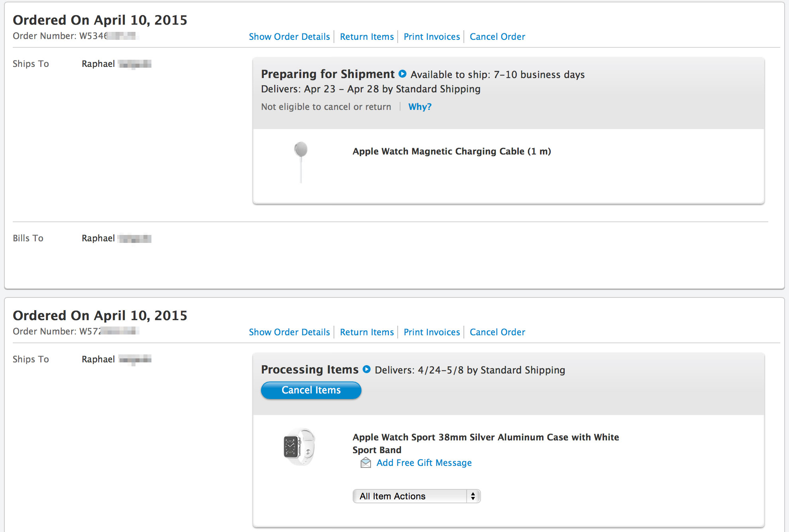This screenshot has width=789, height=532.
Task: Cancel Order link for the Apple Watch order
Action: pos(497,332)
